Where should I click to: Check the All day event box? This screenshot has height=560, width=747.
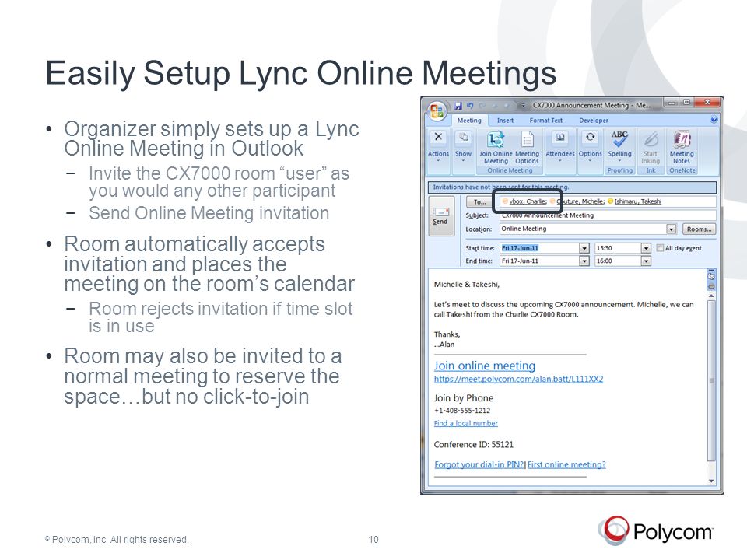click(660, 248)
